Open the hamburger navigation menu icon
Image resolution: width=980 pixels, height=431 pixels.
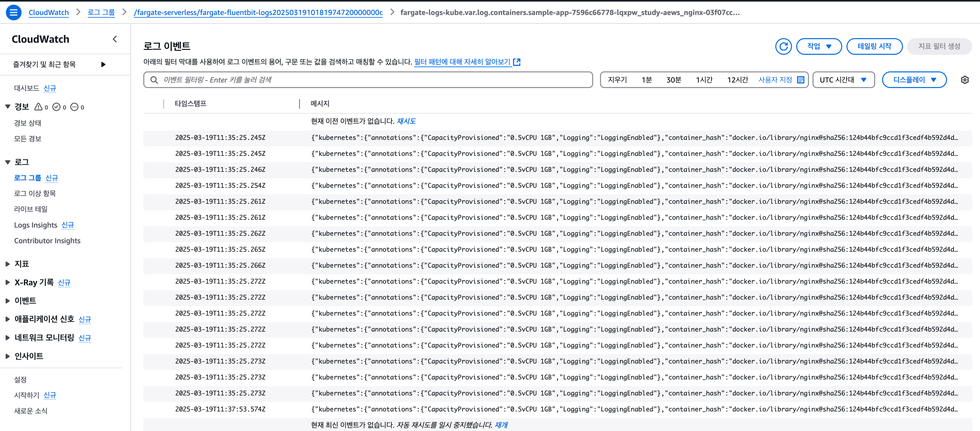(13, 12)
